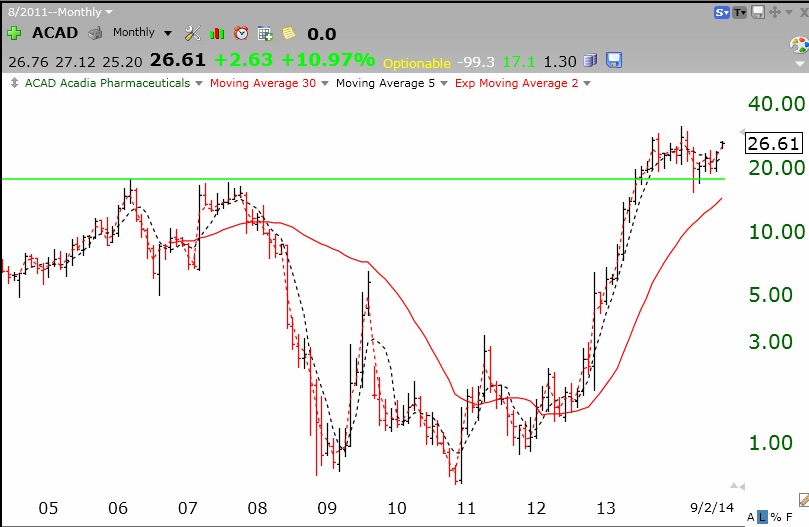The image size is (809, 527).
Task: Open Exp Moving Average 2 dropdown arrow
Action: pyautogui.click(x=587, y=83)
